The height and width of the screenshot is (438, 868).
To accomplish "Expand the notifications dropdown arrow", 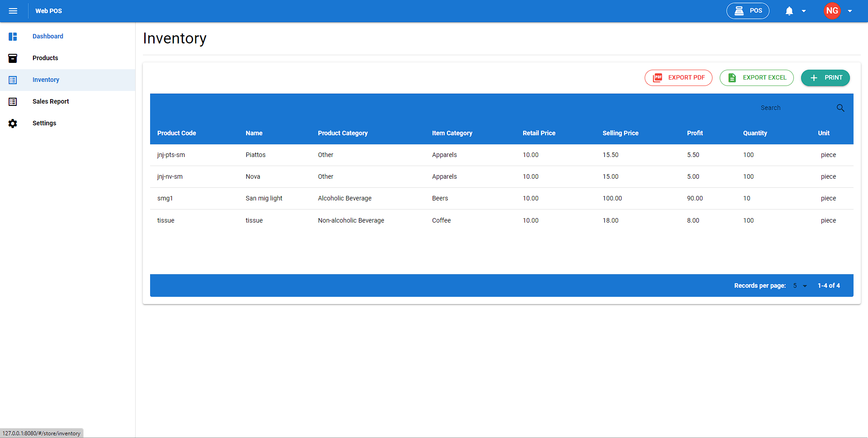I will 804,11.
